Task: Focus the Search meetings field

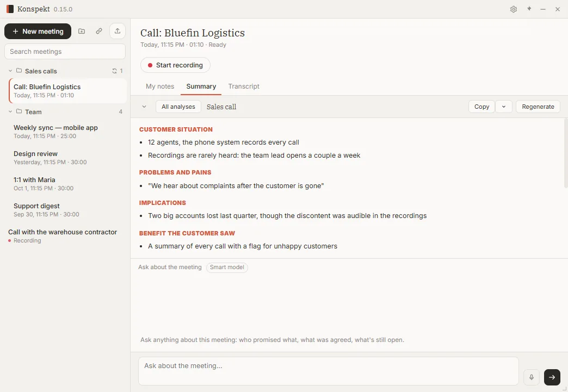Action: 65,52
